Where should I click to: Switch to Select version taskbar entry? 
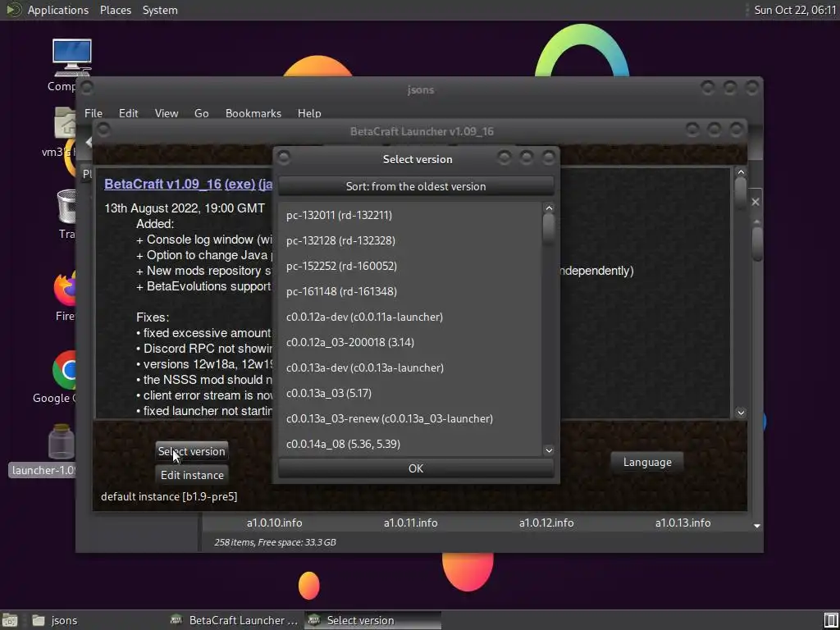coord(373,620)
